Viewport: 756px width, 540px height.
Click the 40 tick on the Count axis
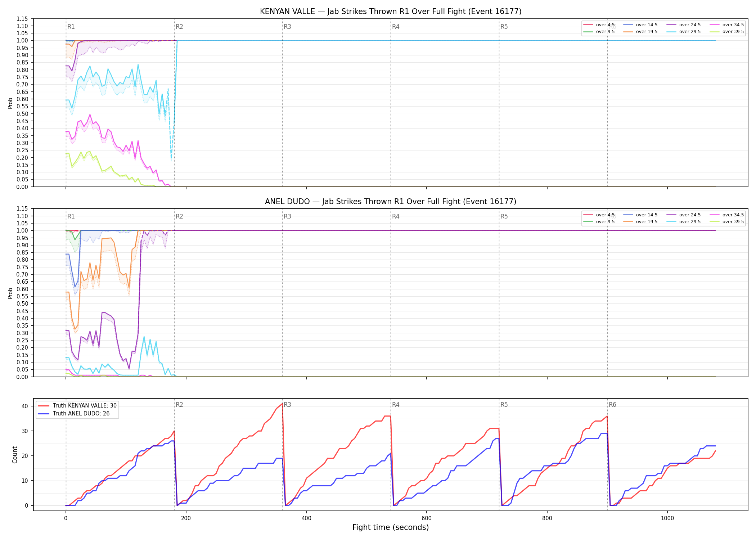[24, 406]
